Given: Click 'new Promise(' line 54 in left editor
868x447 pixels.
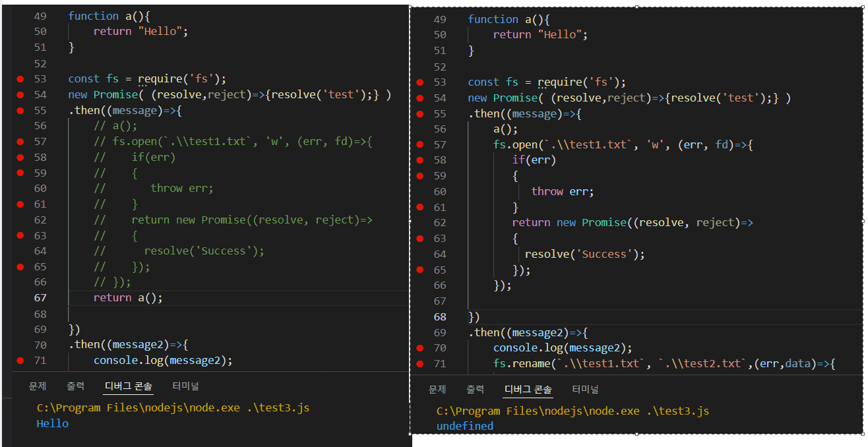Looking at the screenshot, I should click(x=230, y=95).
